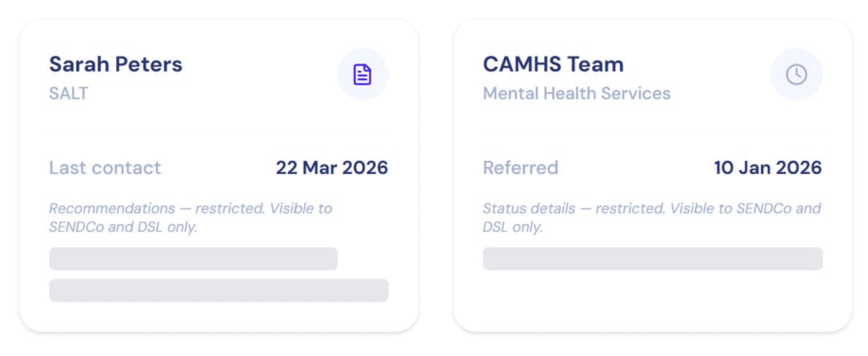This screenshot has width=868, height=356.
Task: Click the divider line beneath SALT
Action: [x=219, y=131]
